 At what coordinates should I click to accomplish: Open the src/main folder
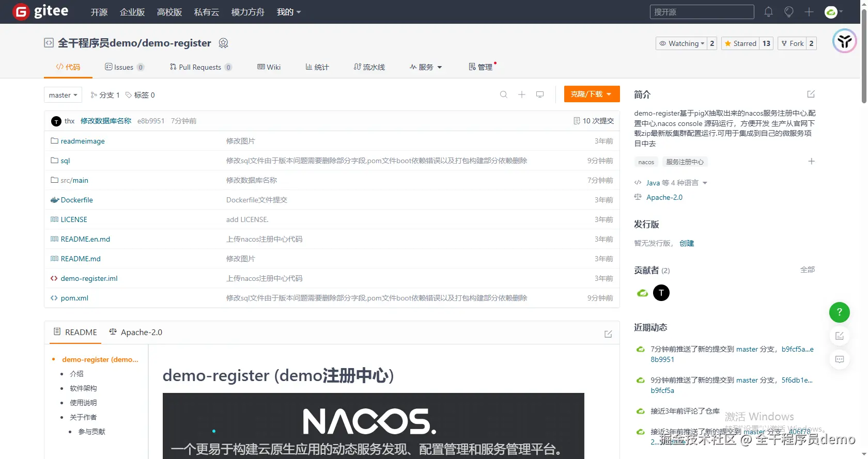74,180
